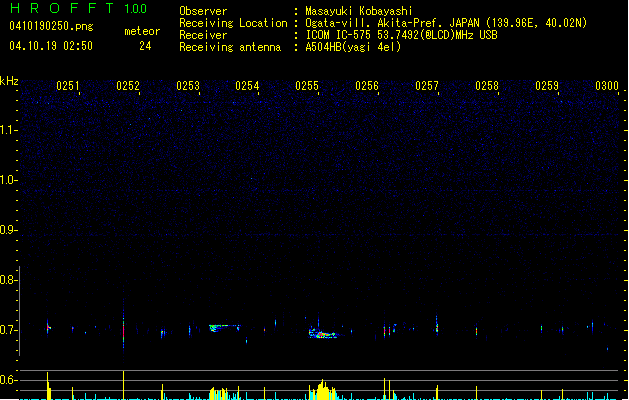The image size is (629, 400).
Task: Click the A504HB(yagi 4el) antenna text
Action: tap(353, 47)
